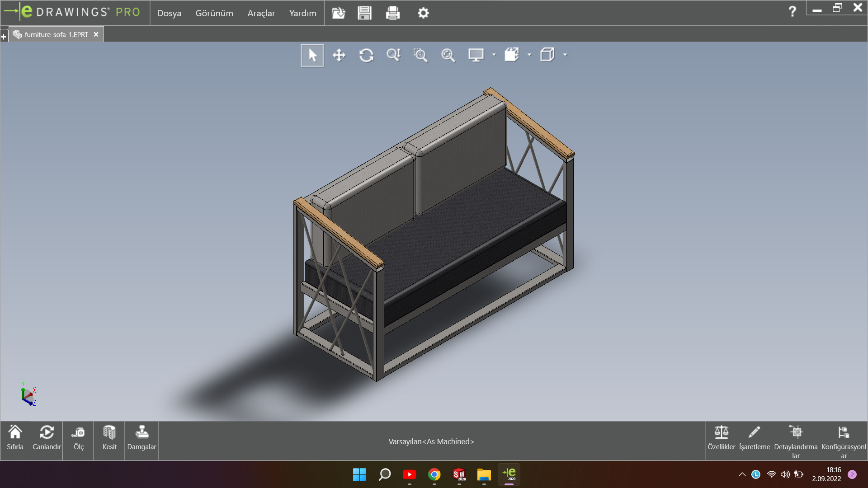Open the Measure (Ölç) tool
The image size is (868, 488).
tap(78, 438)
